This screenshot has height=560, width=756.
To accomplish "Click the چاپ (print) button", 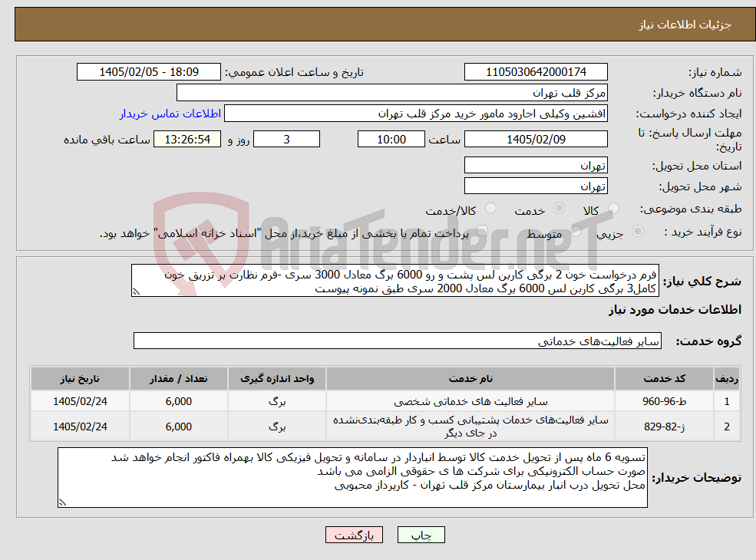I will 421,535.
